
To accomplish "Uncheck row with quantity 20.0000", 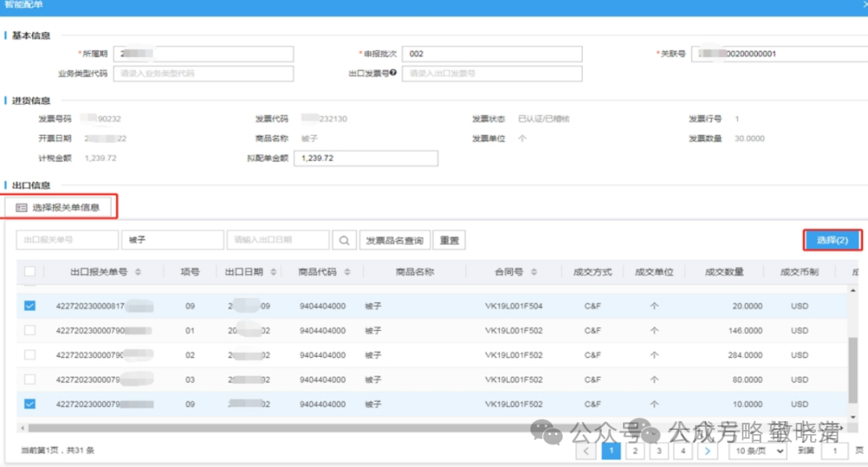I will pos(30,305).
